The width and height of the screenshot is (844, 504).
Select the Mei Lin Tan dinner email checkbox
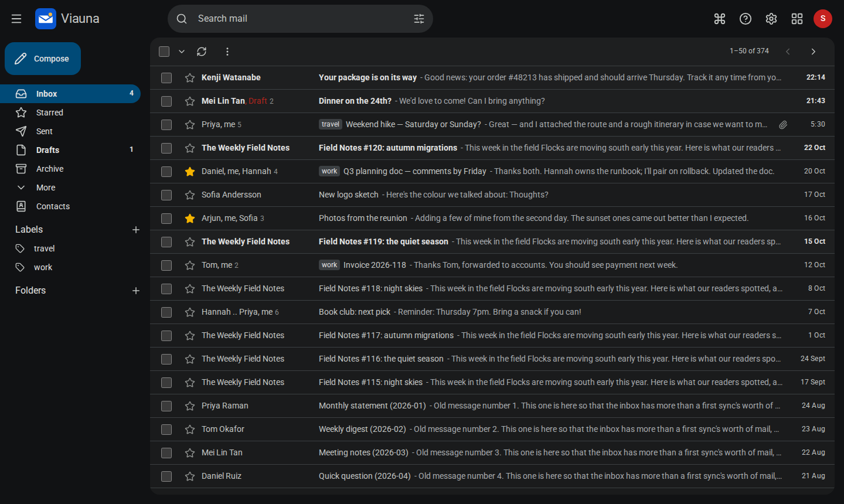tap(166, 101)
